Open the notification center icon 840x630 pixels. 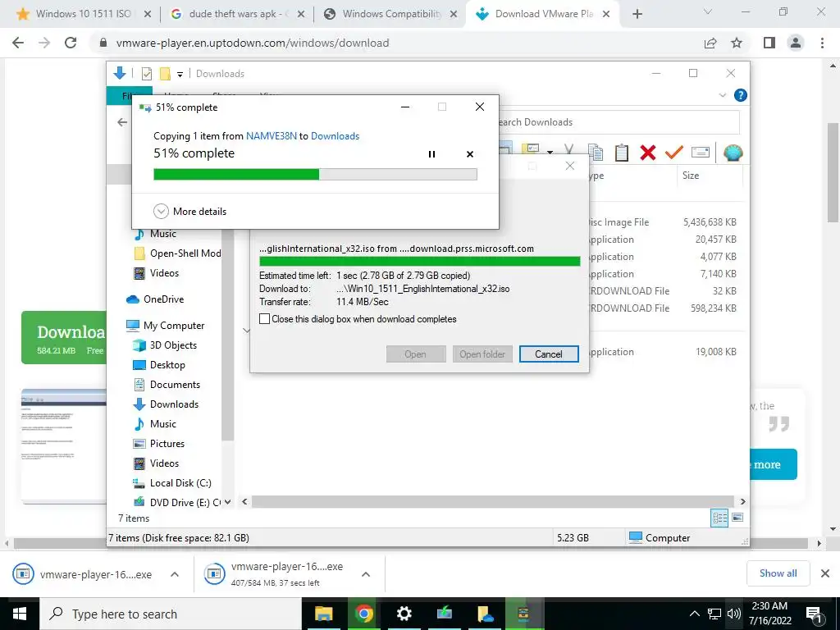[x=815, y=614]
